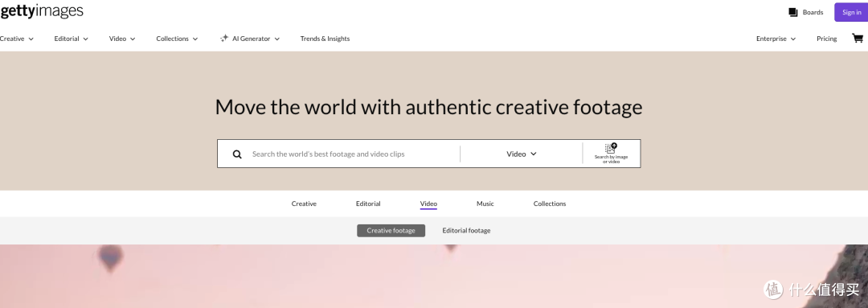Click the Enterprise menu label

tap(771, 39)
